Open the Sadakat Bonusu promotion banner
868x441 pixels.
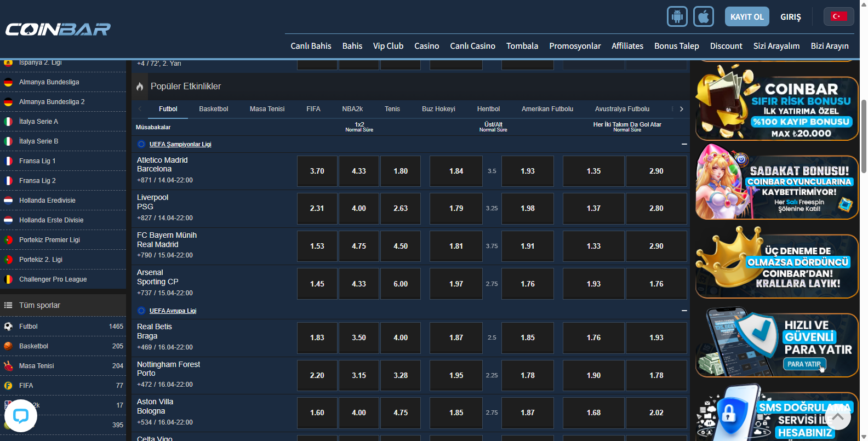776,182
